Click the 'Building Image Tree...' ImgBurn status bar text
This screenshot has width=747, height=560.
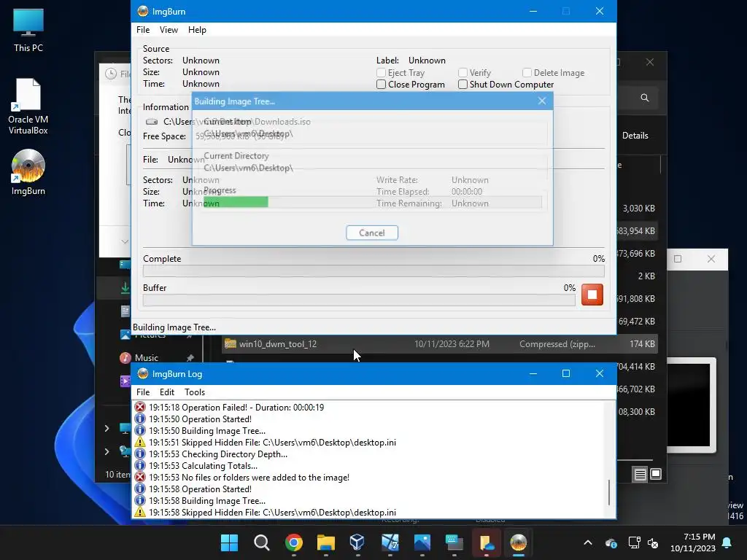pyautogui.click(x=174, y=327)
